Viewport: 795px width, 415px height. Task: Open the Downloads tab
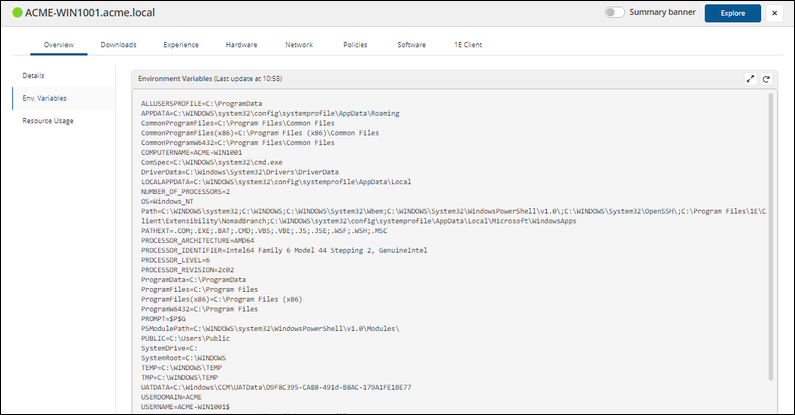pos(119,45)
